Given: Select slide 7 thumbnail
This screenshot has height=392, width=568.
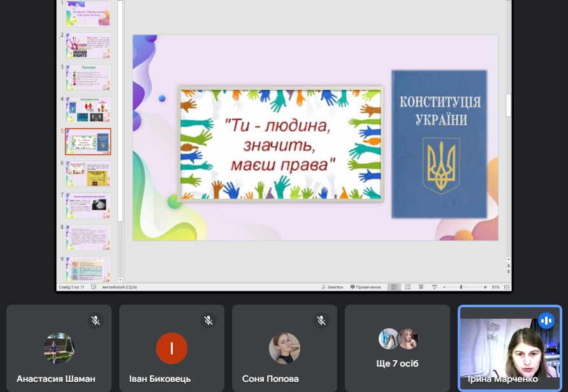Looking at the screenshot, I should click(x=88, y=205).
